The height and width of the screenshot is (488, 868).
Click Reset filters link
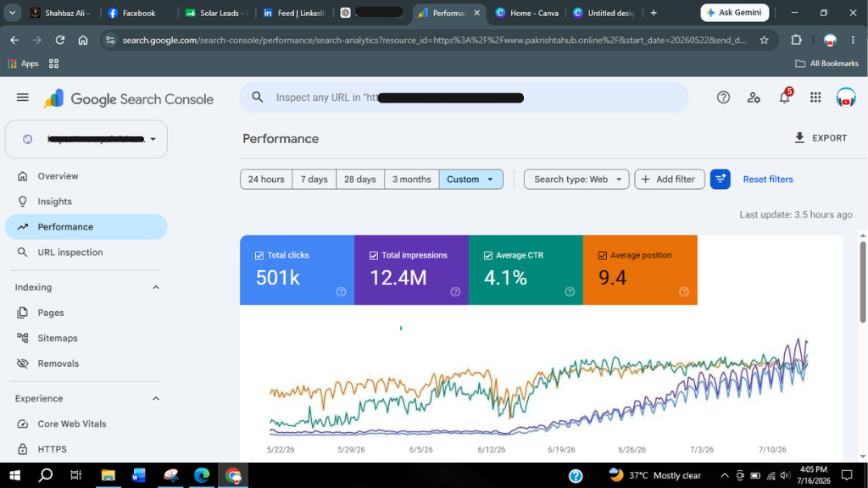click(x=768, y=180)
